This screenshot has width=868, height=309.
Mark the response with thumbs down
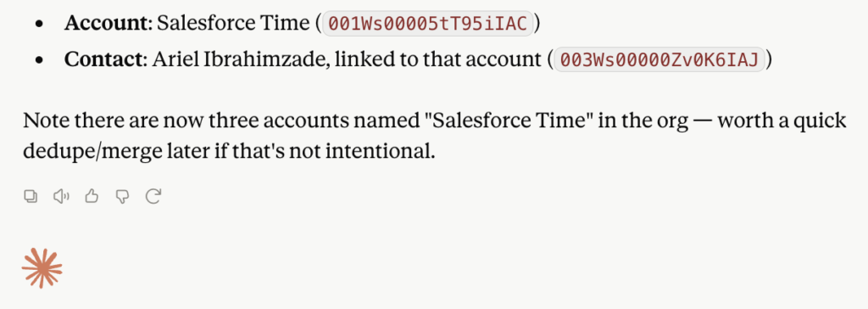click(122, 196)
